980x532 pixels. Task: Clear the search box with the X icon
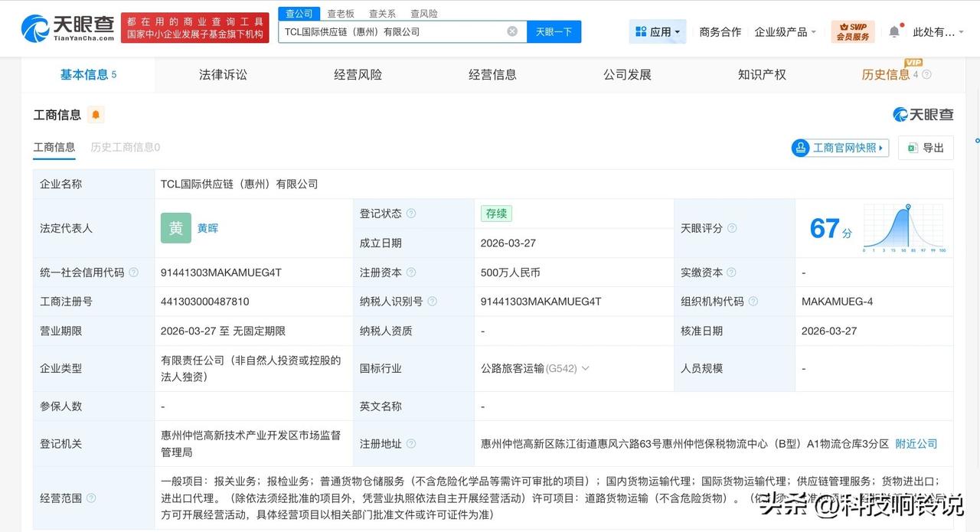pyautogui.click(x=511, y=31)
